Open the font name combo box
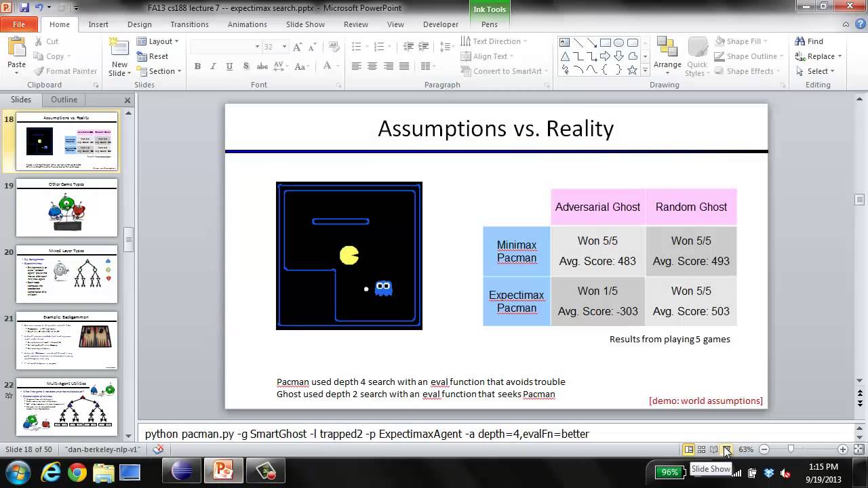 (x=225, y=47)
